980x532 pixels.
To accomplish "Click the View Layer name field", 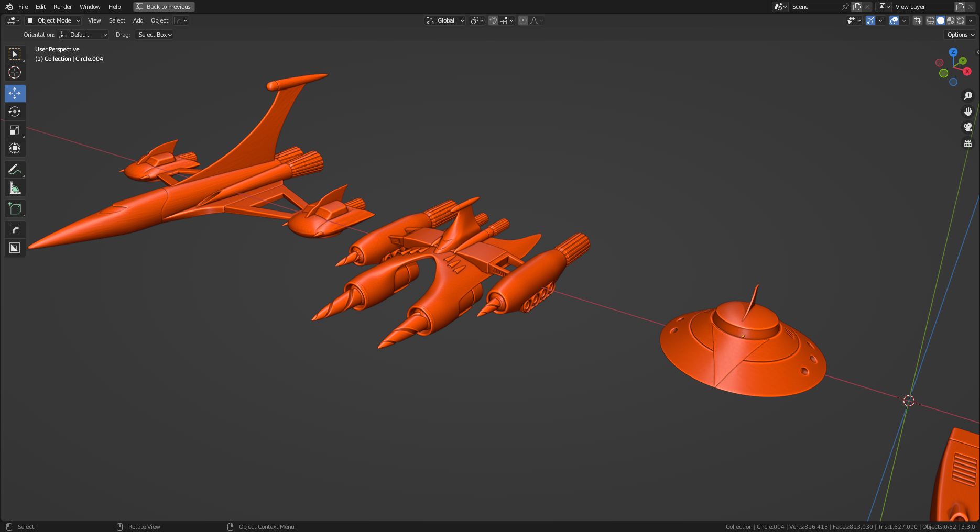I will point(923,7).
